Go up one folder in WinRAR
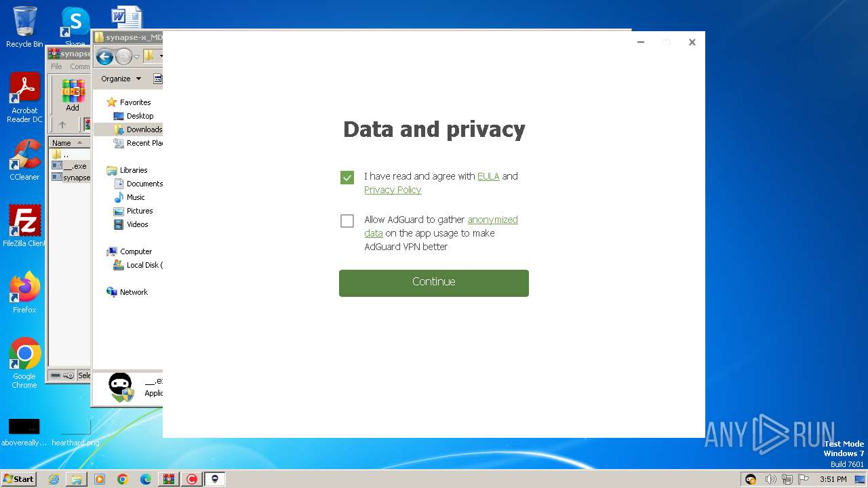The height and width of the screenshot is (488, 868). [x=62, y=125]
